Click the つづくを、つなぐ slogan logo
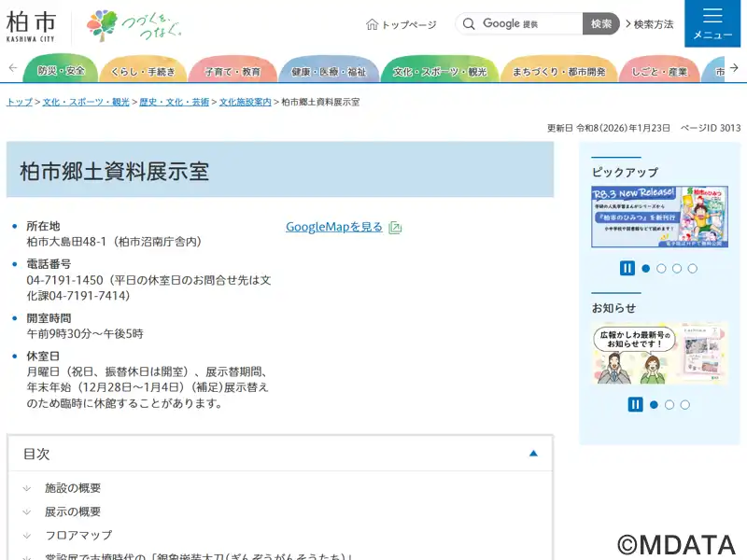This screenshot has height=560, width=747. pyautogui.click(x=133, y=25)
